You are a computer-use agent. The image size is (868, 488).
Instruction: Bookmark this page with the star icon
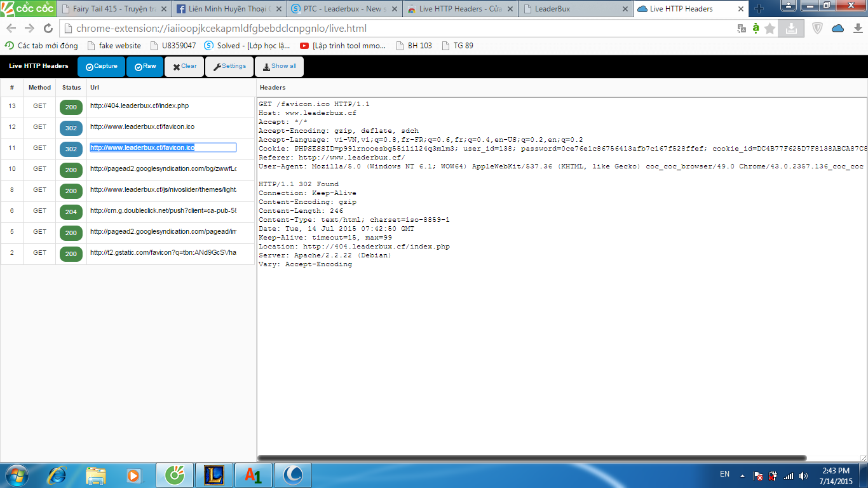770,29
